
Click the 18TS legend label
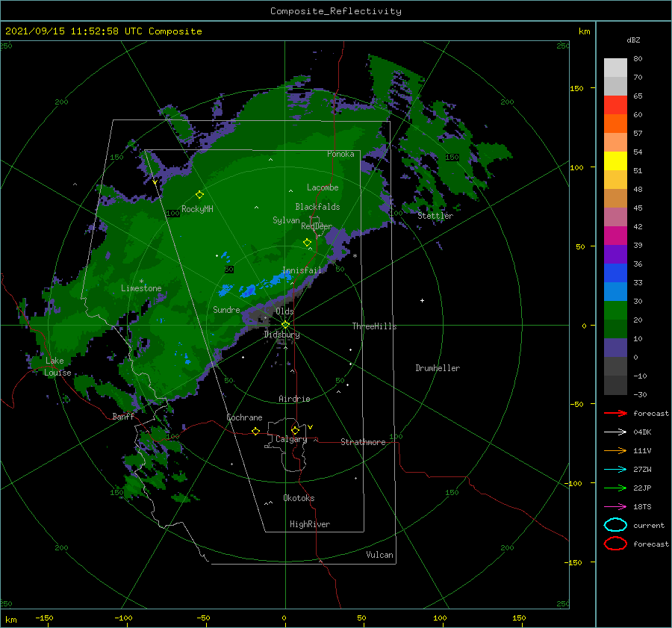[x=642, y=507]
